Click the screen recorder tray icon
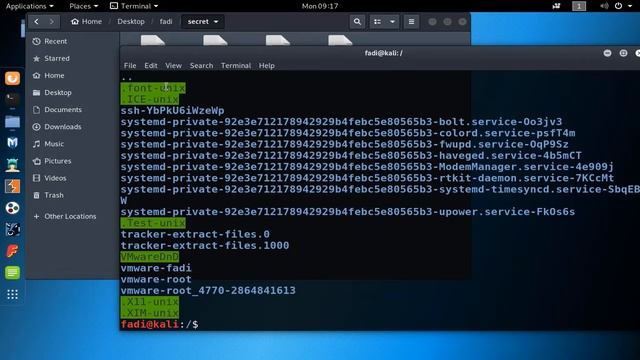The image size is (640, 360). pyautogui.click(x=556, y=6)
